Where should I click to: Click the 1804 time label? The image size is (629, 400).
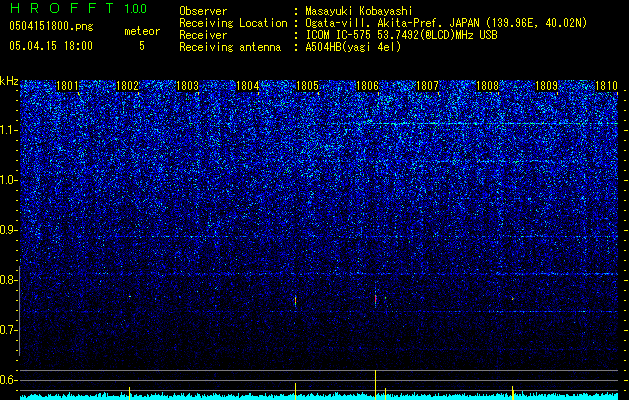point(248,86)
